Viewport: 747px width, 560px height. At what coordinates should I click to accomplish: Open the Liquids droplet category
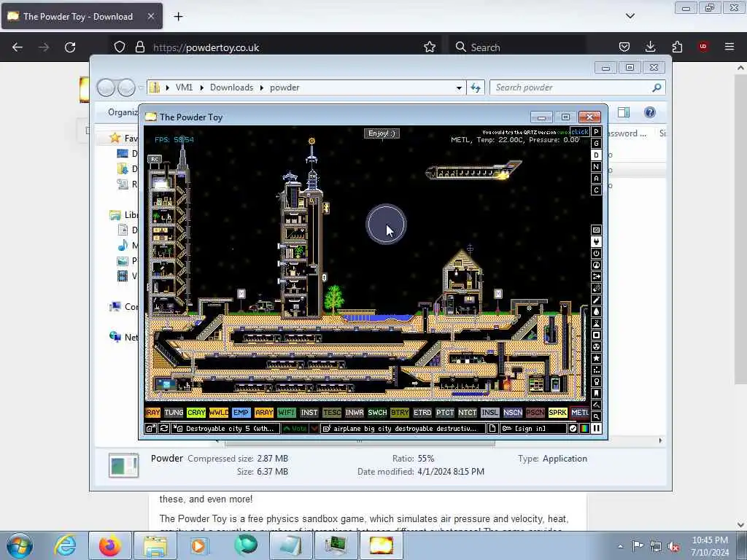pyautogui.click(x=596, y=312)
